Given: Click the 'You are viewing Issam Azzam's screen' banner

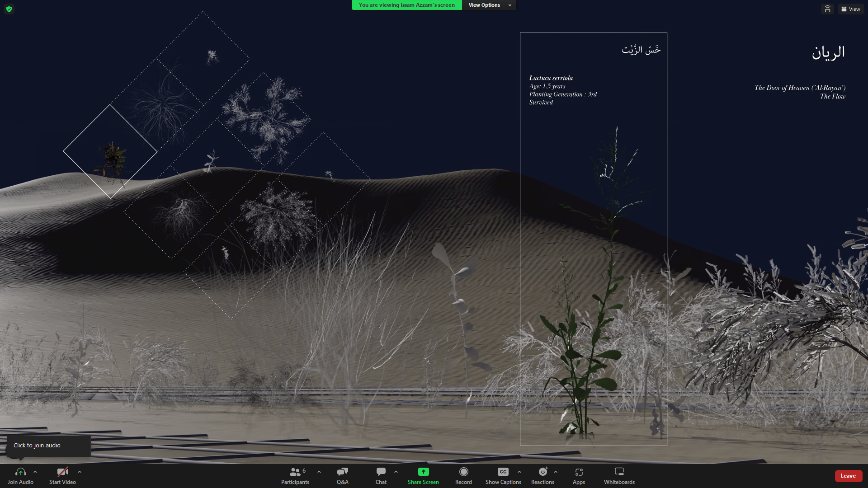Looking at the screenshot, I should coord(406,5).
